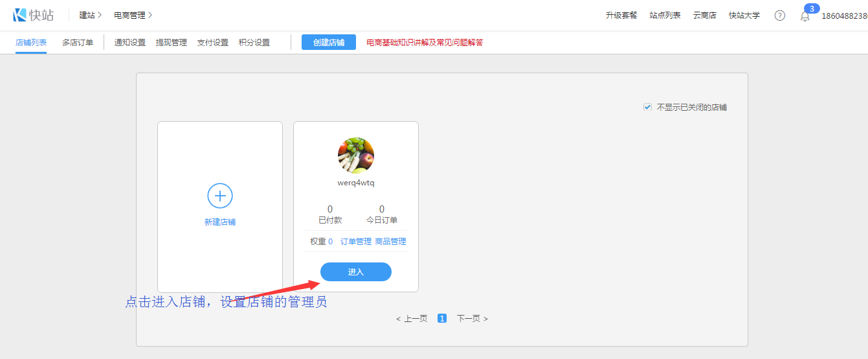Expand the 建站 breadcrumb menu

[90, 15]
